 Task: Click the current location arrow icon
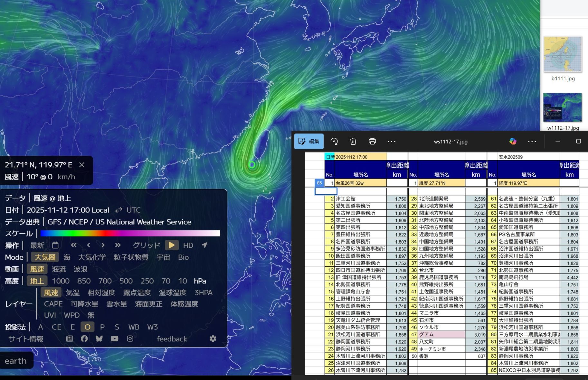(x=204, y=246)
